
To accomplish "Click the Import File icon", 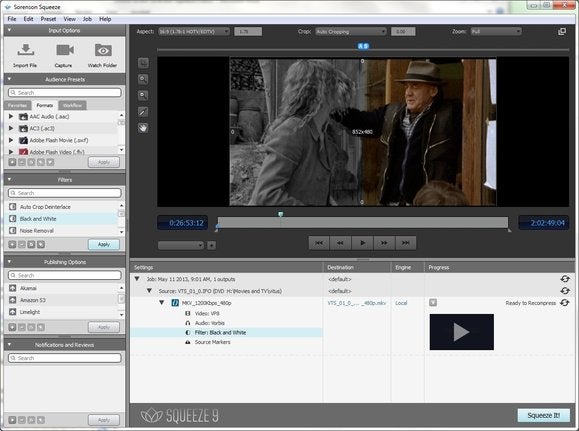I will tap(25, 50).
